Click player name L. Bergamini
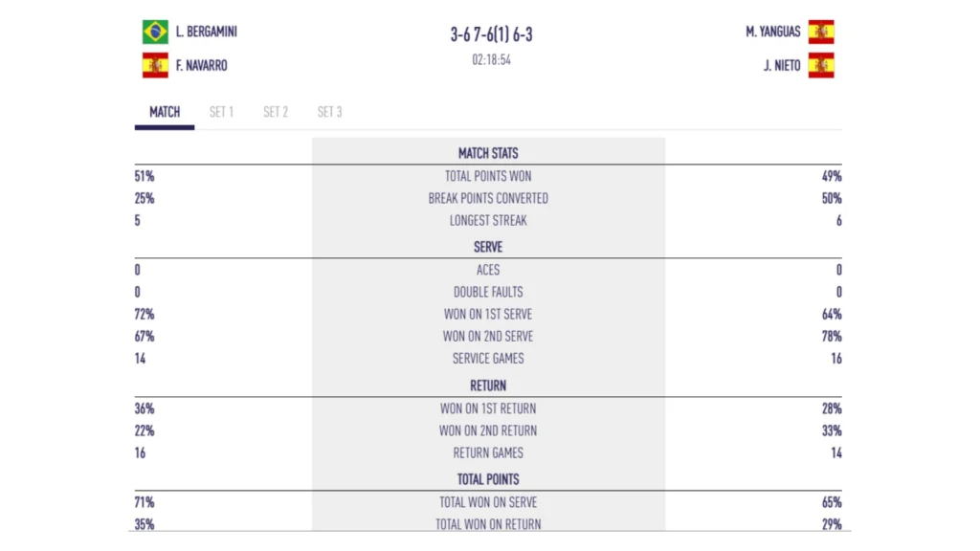Image resolution: width=980 pixels, height=551 pixels. coord(206,32)
